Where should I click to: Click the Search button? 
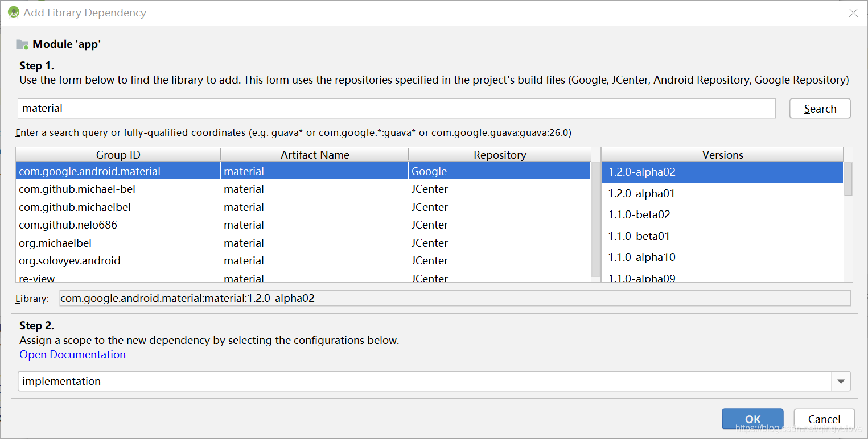(x=820, y=109)
